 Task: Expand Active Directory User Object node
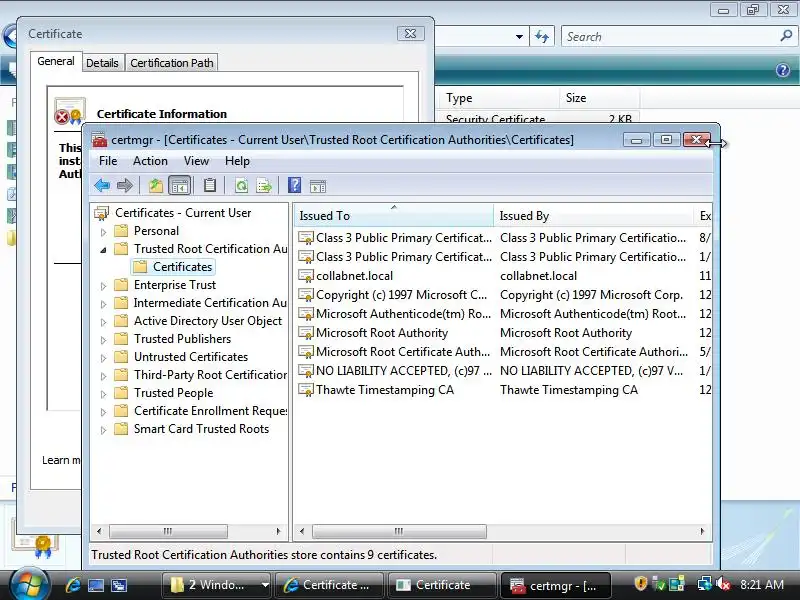click(x=103, y=321)
